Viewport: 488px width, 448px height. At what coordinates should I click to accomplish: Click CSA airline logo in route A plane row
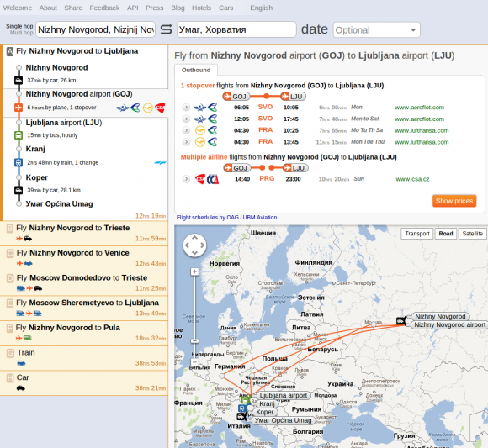tap(160, 108)
